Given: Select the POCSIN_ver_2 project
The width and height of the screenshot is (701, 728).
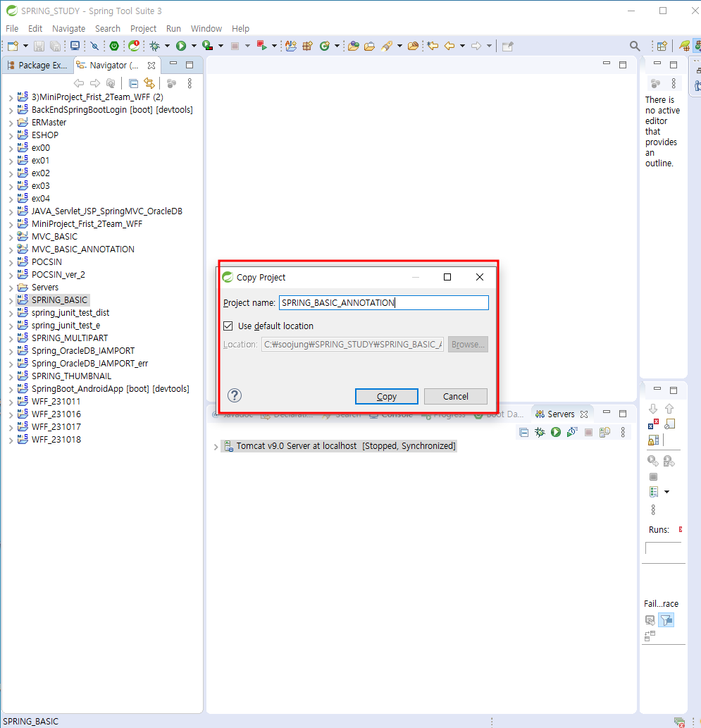Looking at the screenshot, I should (58, 275).
